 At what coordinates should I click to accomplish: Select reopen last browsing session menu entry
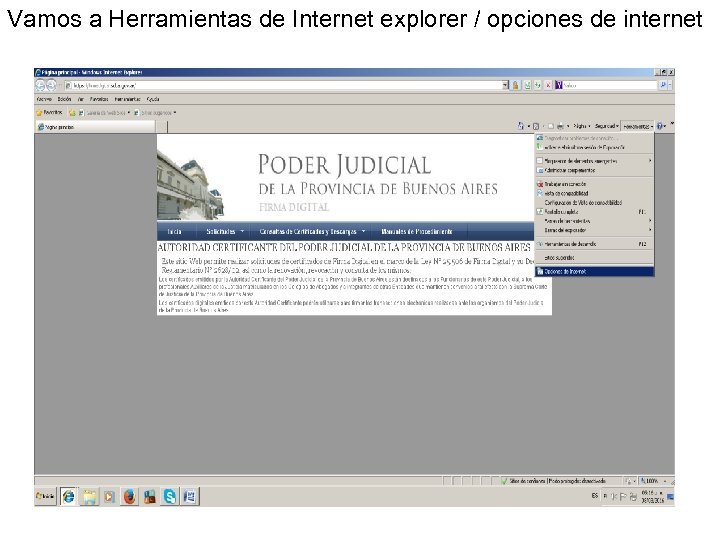tap(595, 147)
